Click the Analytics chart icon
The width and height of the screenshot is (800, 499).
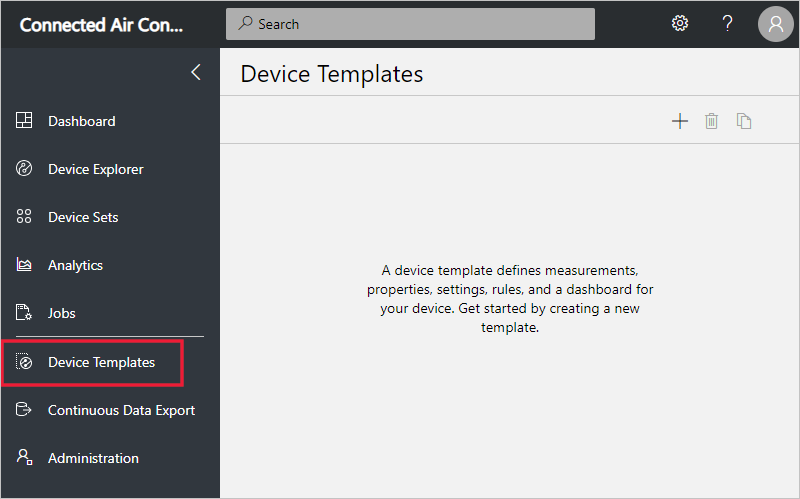point(24,264)
